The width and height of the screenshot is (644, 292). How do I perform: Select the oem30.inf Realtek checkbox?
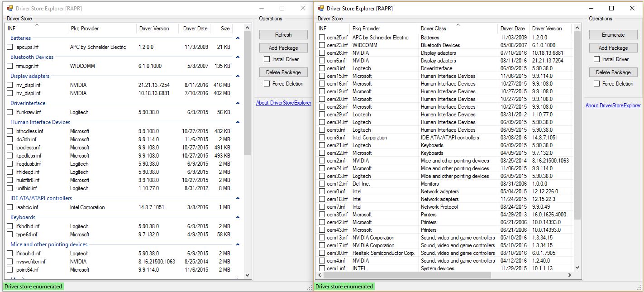[x=322, y=253]
